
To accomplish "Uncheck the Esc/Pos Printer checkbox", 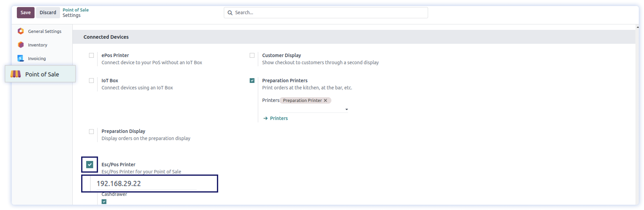I will pos(90,165).
